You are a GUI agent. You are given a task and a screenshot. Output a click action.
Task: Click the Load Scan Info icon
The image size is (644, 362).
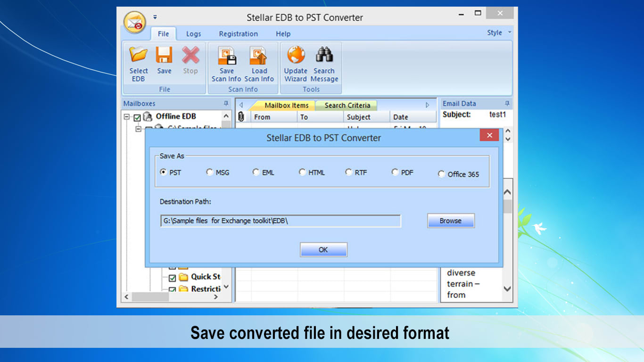[x=259, y=55]
